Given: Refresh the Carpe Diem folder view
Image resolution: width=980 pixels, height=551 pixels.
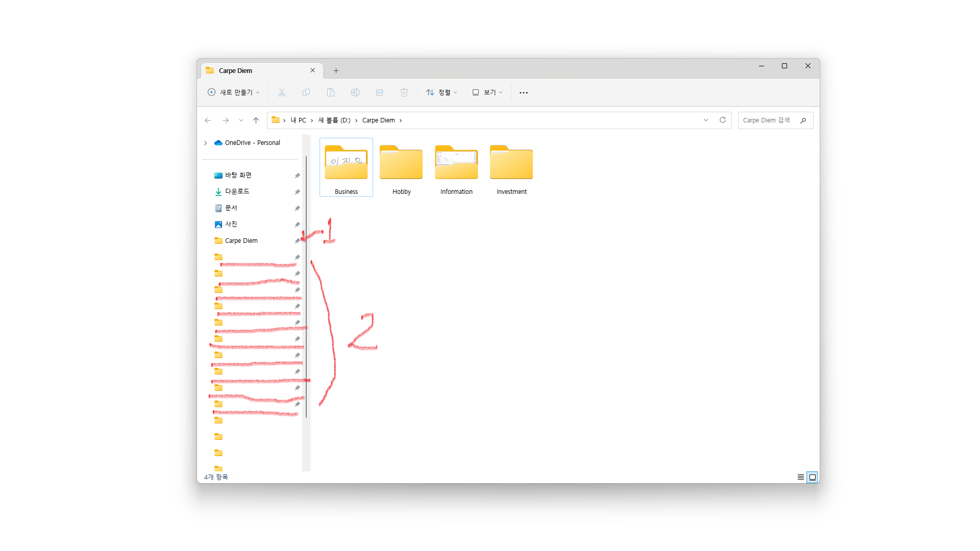Looking at the screenshot, I should coord(723,120).
